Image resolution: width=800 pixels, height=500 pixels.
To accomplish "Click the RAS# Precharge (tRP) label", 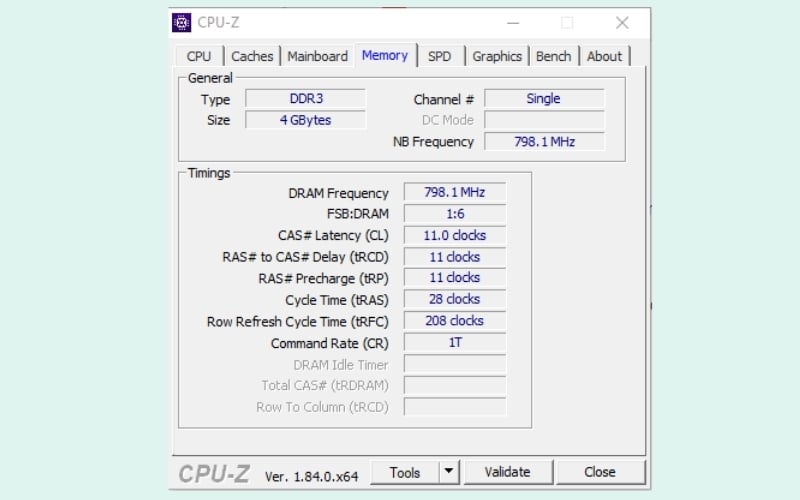I will 323,279.
